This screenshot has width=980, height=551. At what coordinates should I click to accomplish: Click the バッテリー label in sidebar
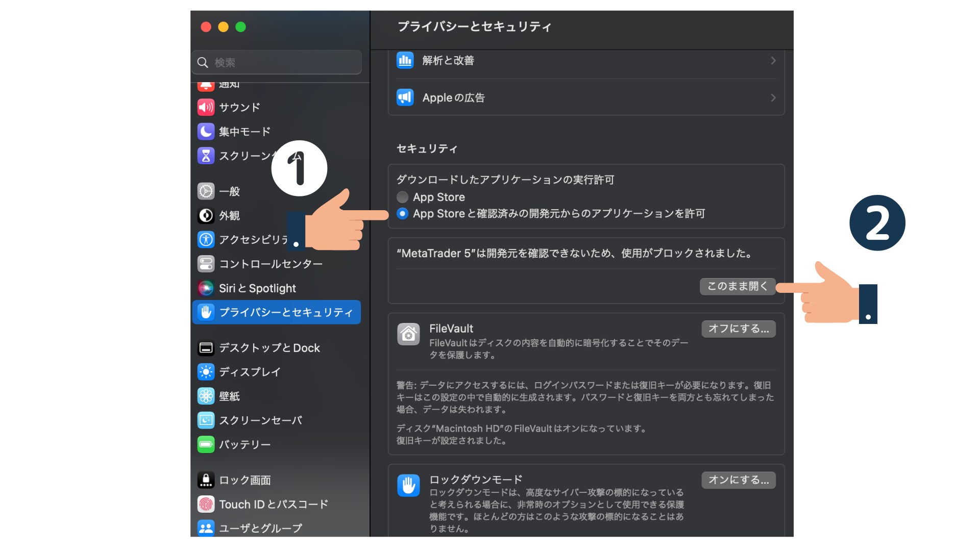pyautogui.click(x=244, y=444)
